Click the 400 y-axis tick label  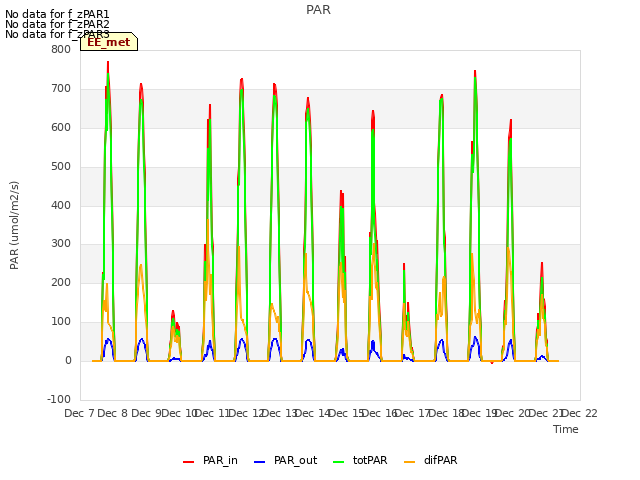(x=61, y=205)
